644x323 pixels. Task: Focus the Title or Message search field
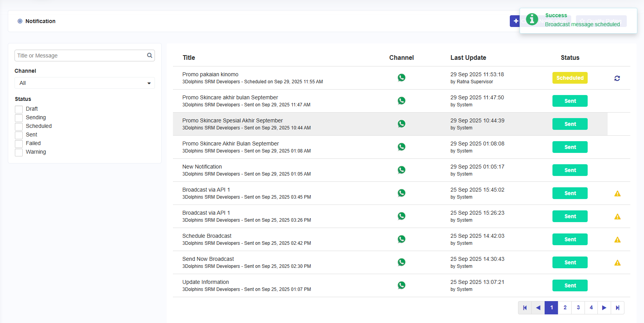click(80, 56)
